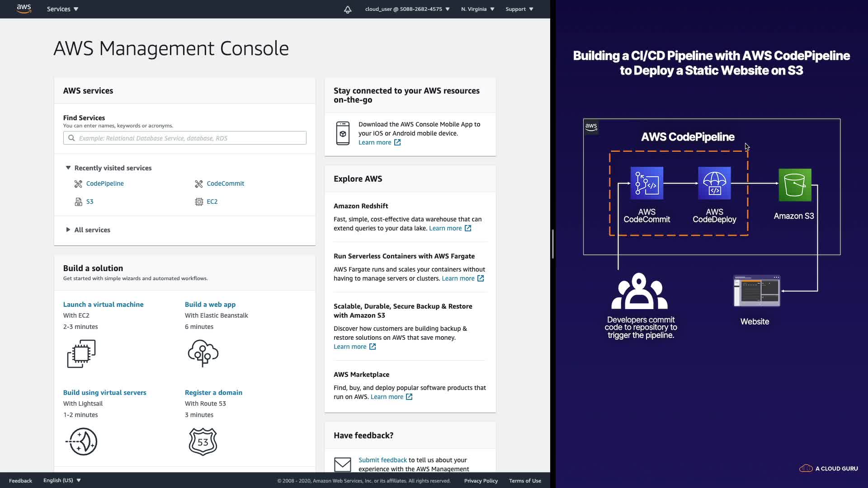The height and width of the screenshot is (488, 868).
Task: Click the Route 53 shield icon
Action: [203, 441]
